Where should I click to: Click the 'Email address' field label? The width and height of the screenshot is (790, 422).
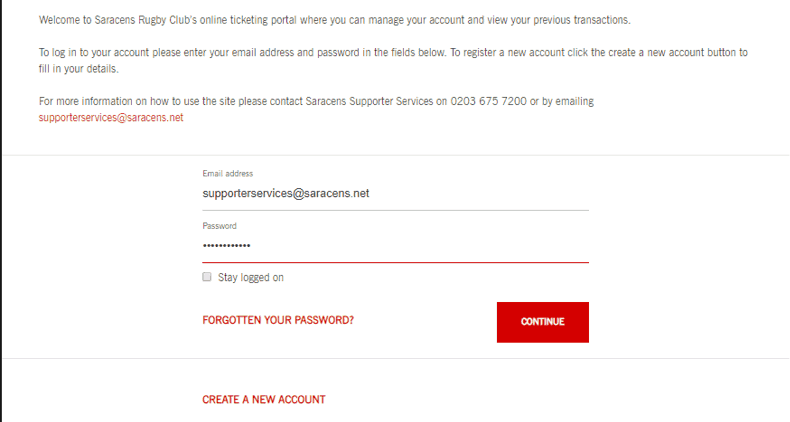228,173
